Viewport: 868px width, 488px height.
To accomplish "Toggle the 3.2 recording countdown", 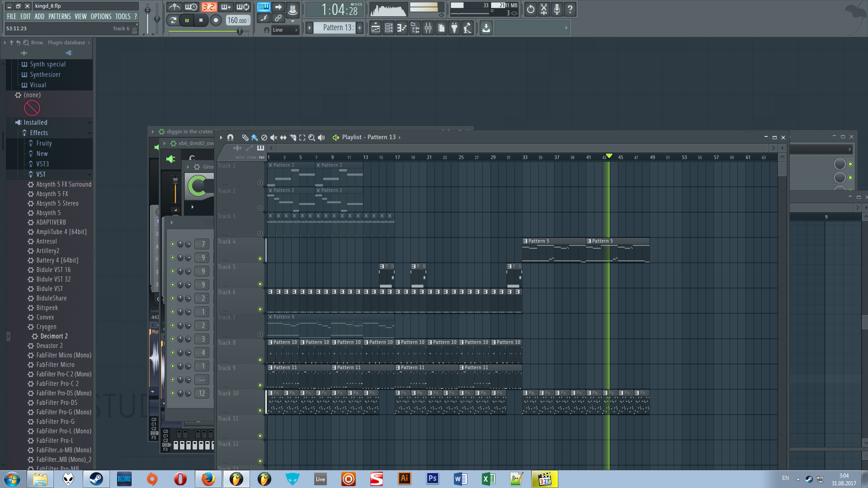I will (209, 7).
